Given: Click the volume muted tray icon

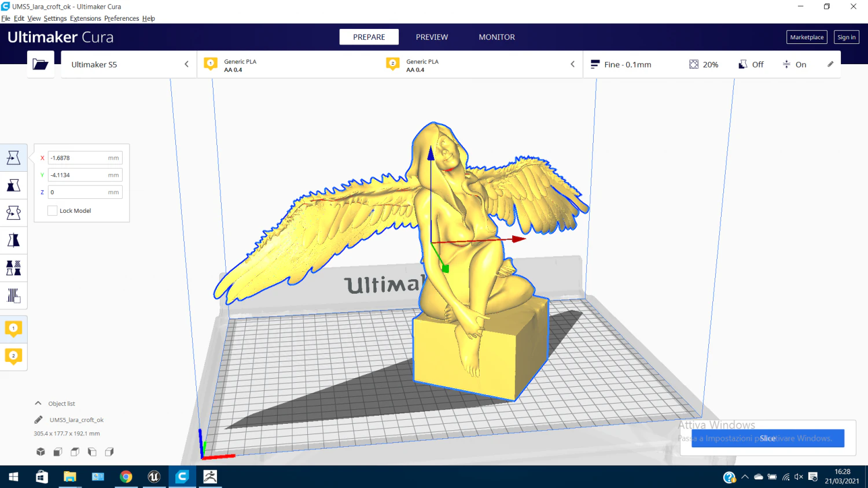Looking at the screenshot, I should point(799,477).
